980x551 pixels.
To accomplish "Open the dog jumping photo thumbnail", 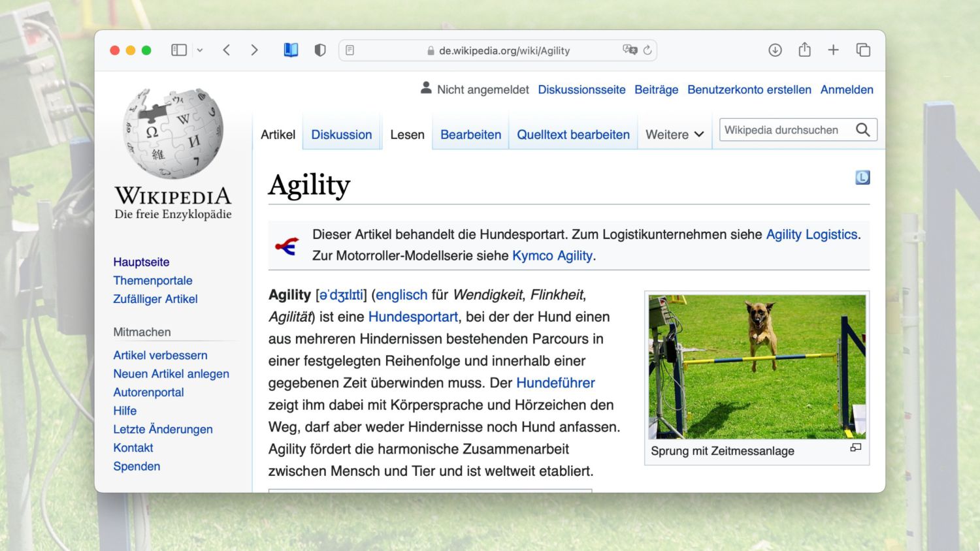I will coord(757,366).
